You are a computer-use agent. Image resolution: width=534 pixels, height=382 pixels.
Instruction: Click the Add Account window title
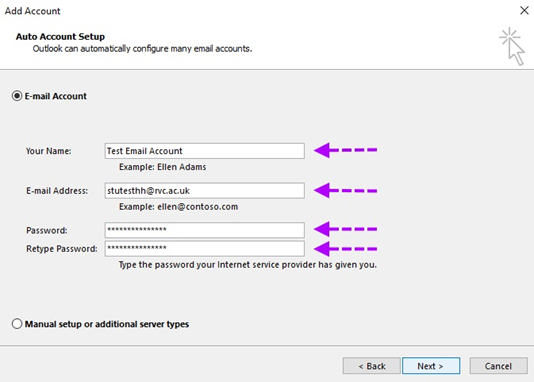coord(32,11)
